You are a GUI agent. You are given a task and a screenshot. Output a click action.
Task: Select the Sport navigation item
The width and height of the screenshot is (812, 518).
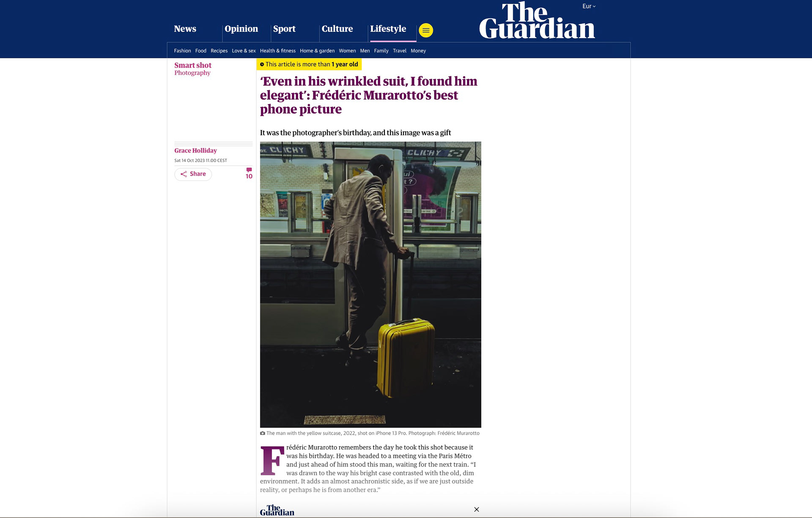[284, 29]
